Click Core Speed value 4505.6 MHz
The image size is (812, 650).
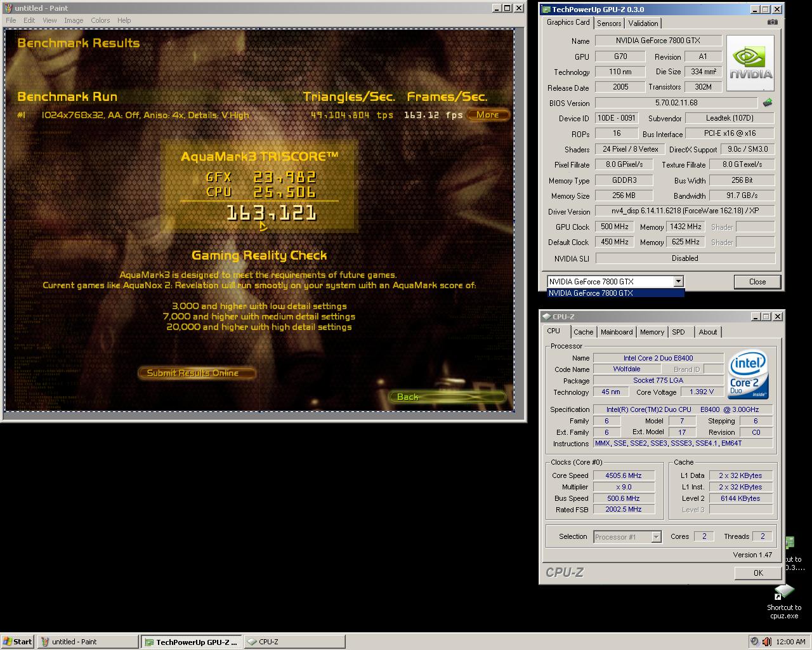[x=624, y=475]
